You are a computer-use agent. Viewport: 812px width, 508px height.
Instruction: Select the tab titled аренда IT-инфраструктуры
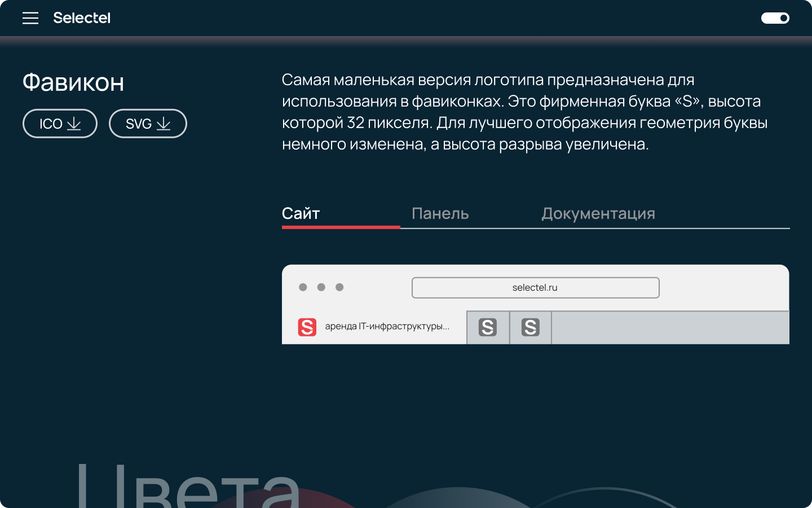coord(374,327)
